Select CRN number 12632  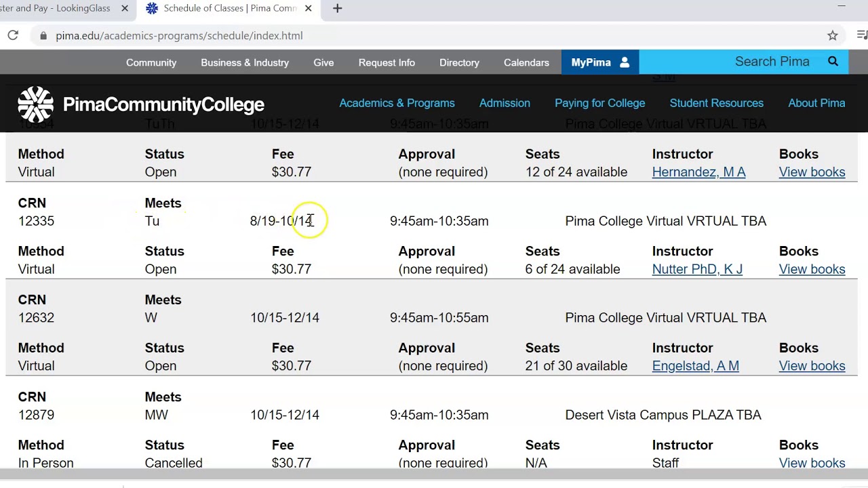[x=36, y=318]
